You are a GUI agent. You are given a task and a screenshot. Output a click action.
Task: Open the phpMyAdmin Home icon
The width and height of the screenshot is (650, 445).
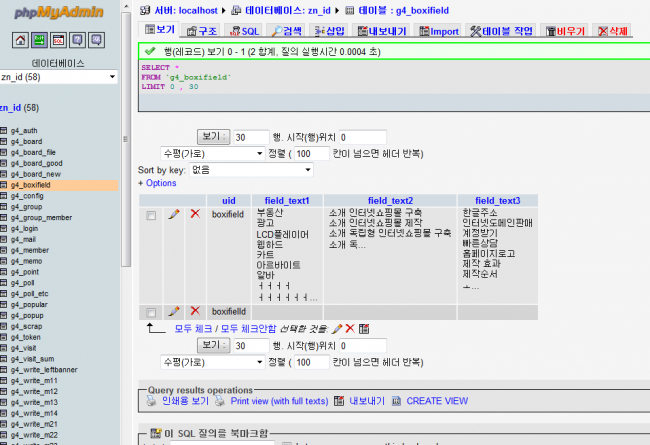(20, 40)
